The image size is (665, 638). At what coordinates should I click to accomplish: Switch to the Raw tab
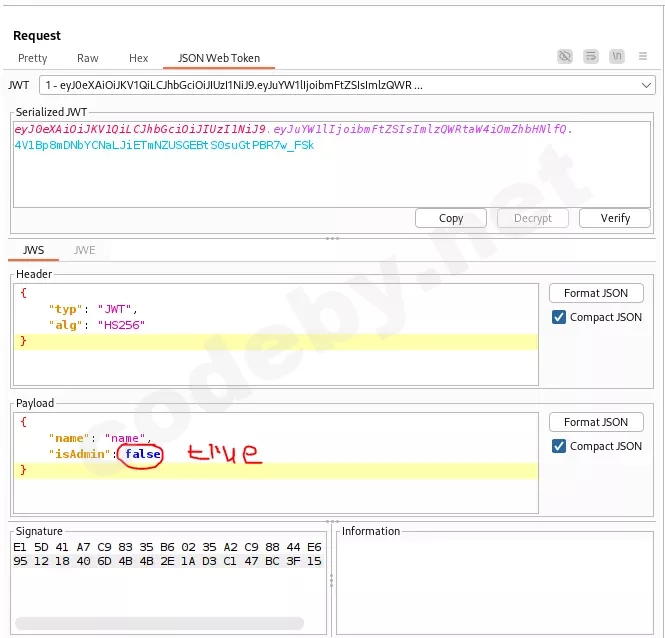[87, 58]
